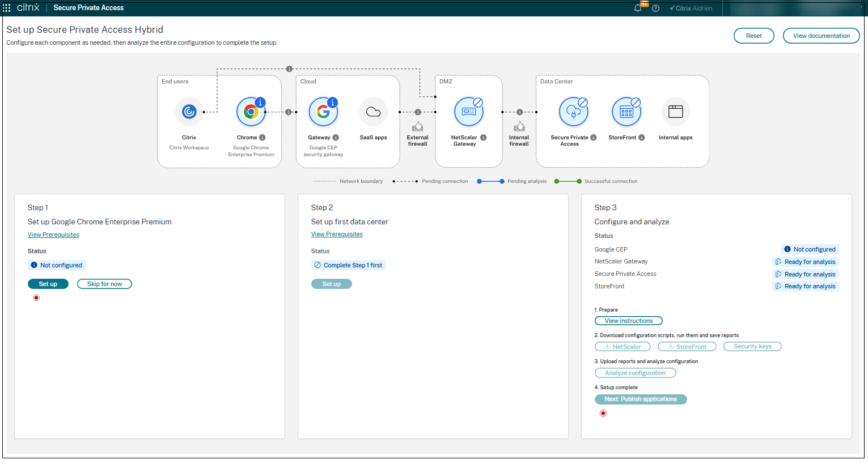Click Analyze configuration
This screenshot has width=868, height=464.
pos(636,373)
